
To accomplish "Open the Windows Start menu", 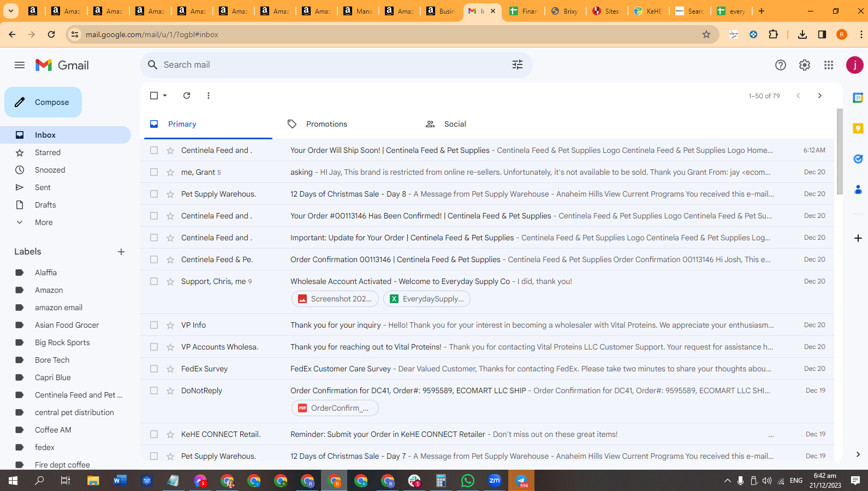I will tap(13, 481).
